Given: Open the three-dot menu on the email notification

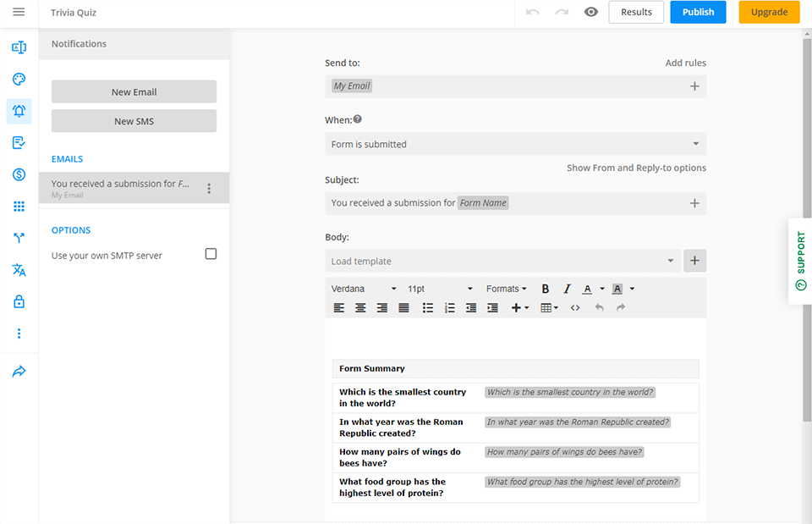Looking at the screenshot, I should pyautogui.click(x=209, y=188).
